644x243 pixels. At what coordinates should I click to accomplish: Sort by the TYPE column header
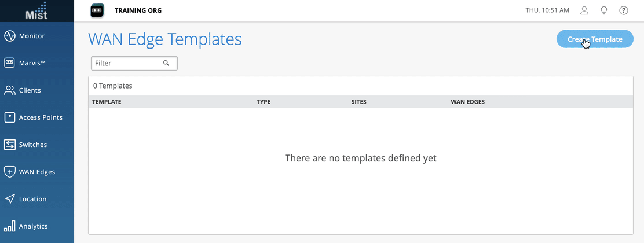[x=263, y=102]
